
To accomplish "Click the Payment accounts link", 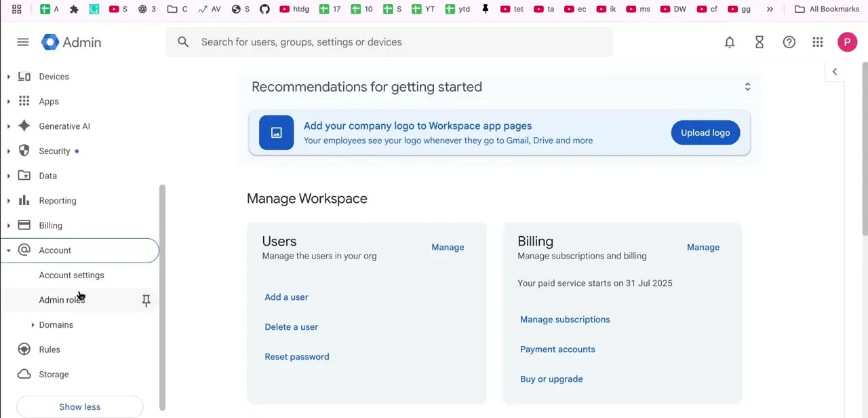I will [x=557, y=349].
